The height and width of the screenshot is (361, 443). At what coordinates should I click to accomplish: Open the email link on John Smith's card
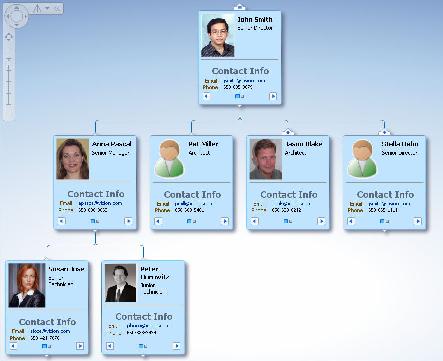244,81
